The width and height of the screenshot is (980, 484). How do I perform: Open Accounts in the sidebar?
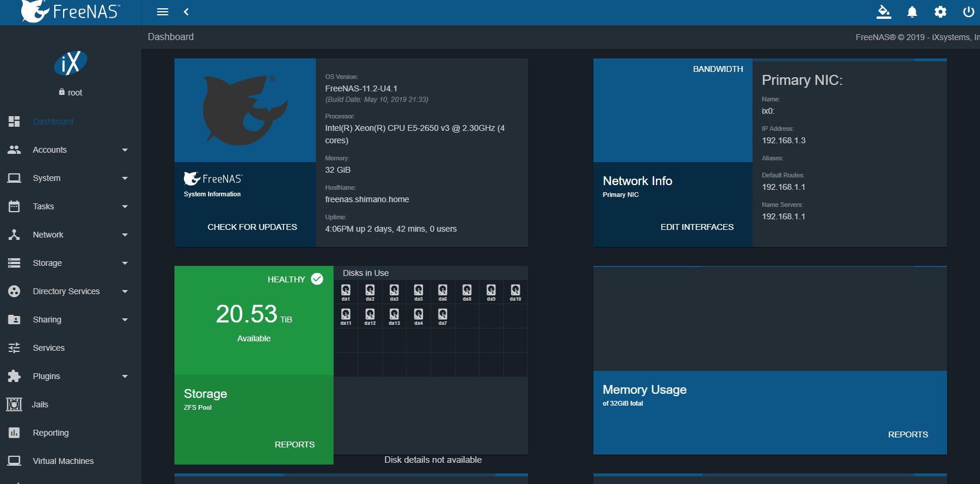[x=71, y=150]
